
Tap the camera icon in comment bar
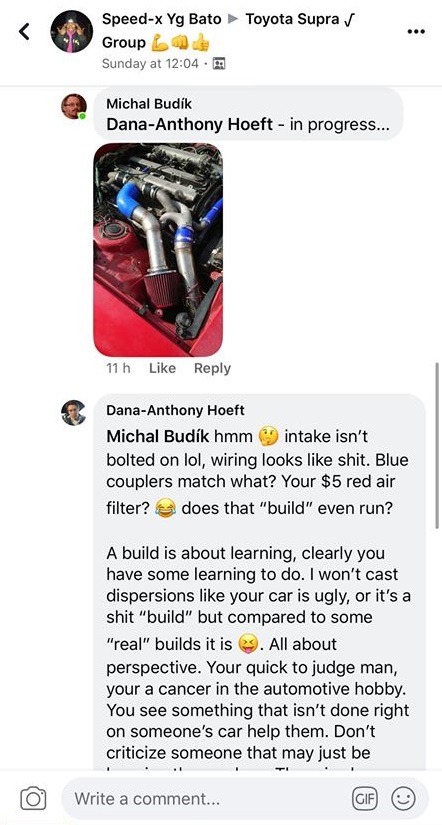point(34,799)
